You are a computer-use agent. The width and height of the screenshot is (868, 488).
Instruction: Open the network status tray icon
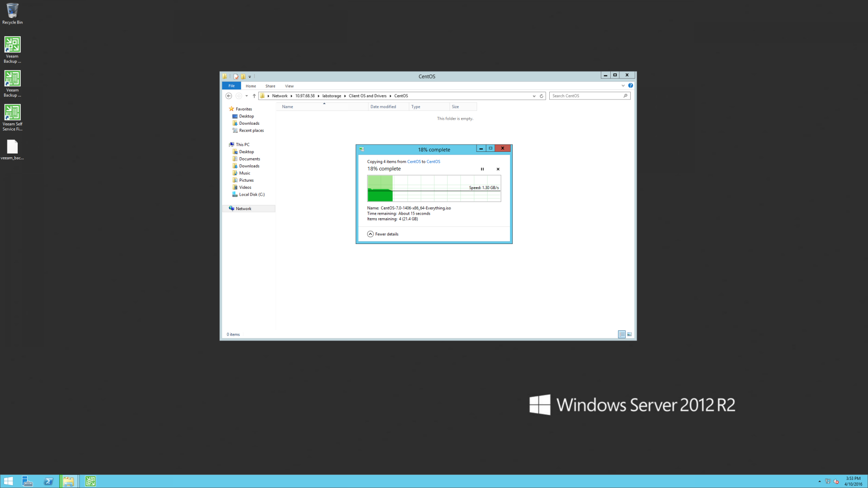pyautogui.click(x=828, y=481)
